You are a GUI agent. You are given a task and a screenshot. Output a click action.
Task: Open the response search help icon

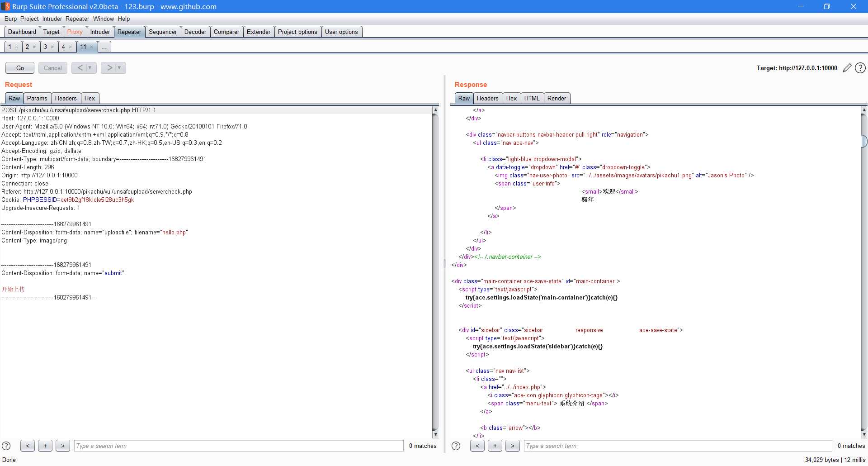(x=456, y=446)
